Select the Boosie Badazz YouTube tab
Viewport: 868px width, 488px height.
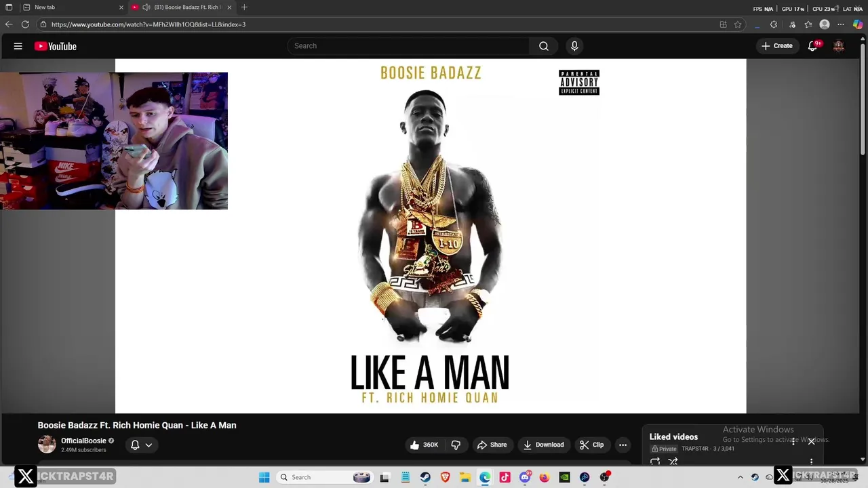[182, 7]
